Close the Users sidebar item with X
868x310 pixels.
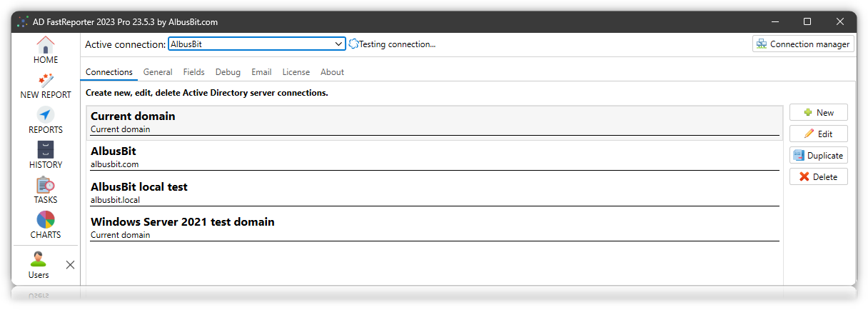pos(70,265)
